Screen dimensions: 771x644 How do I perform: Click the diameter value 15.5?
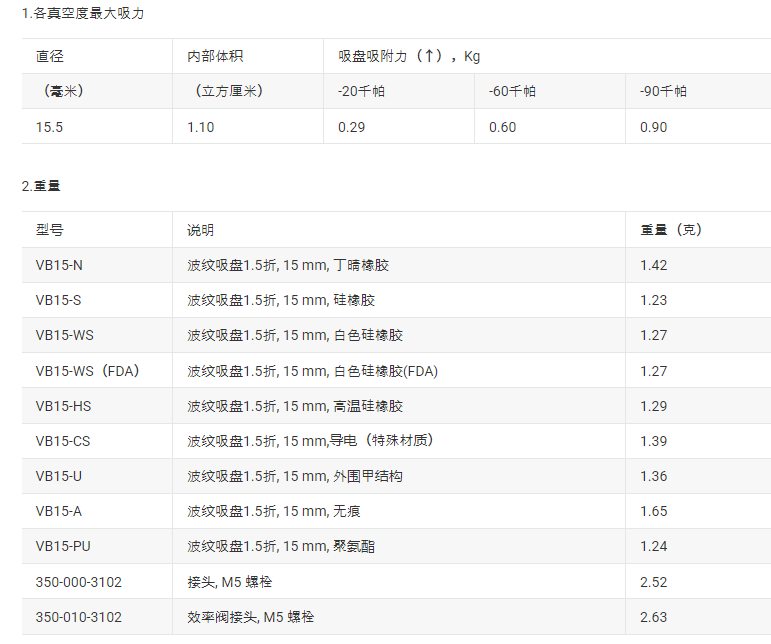(x=50, y=127)
